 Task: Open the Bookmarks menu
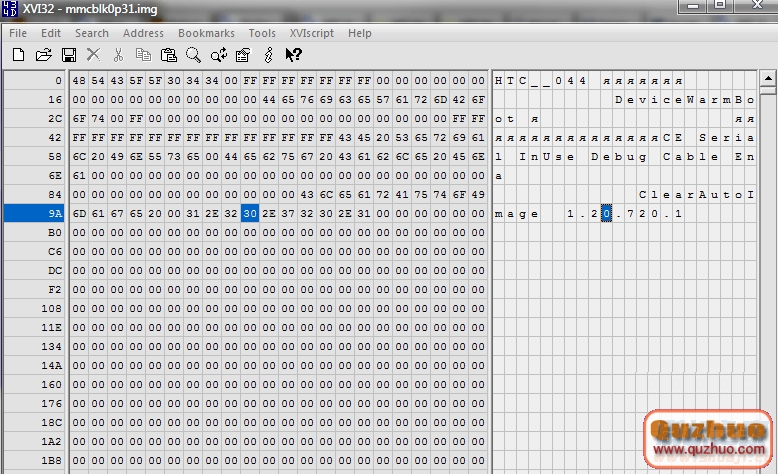pyautogui.click(x=206, y=33)
